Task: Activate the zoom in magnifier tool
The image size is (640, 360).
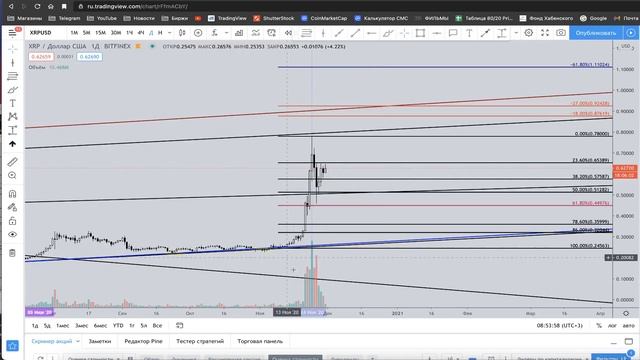Action: tap(13, 176)
